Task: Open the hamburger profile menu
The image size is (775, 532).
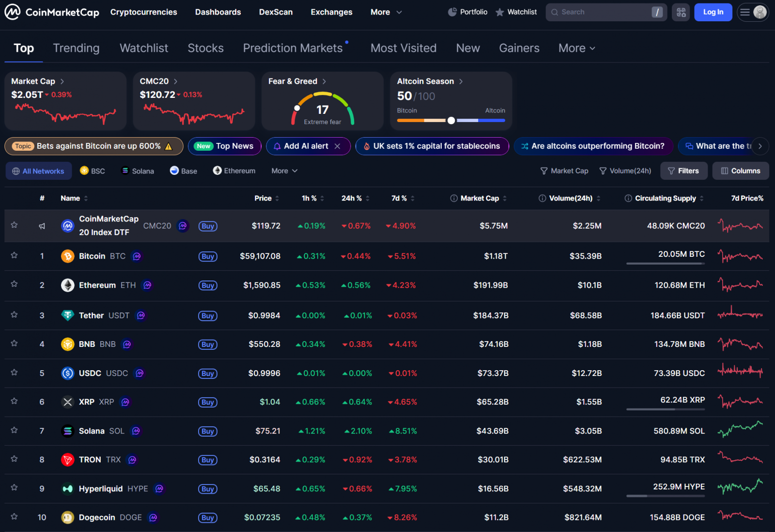Action: (753, 12)
